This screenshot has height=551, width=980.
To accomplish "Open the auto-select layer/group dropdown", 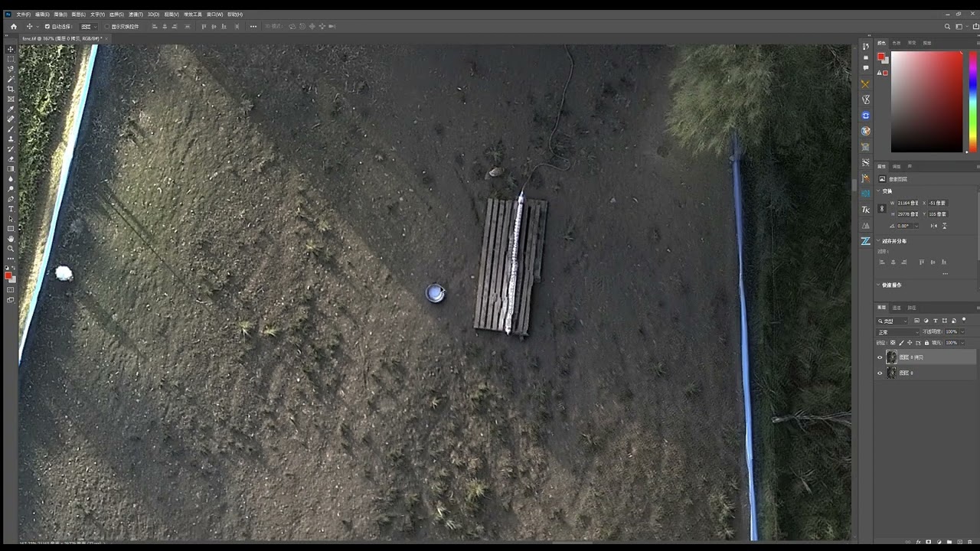I will 90,27.
